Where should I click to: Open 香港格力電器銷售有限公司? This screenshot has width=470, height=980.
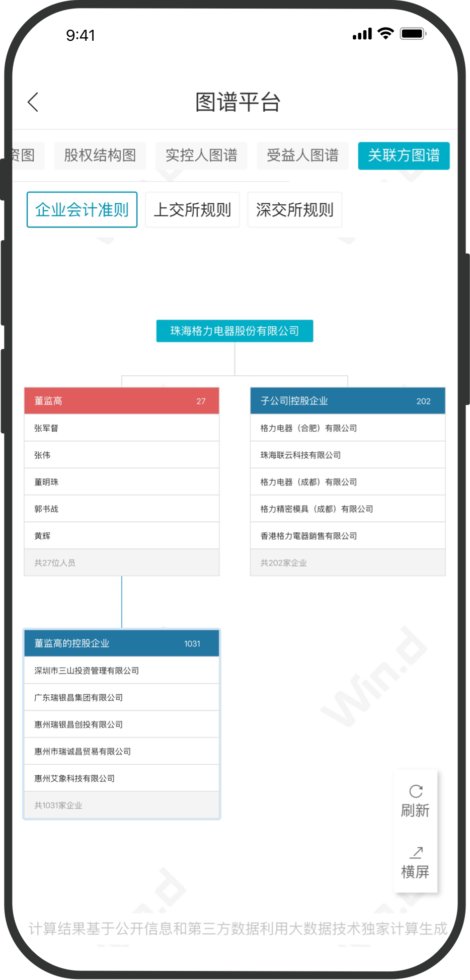[x=348, y=536]
